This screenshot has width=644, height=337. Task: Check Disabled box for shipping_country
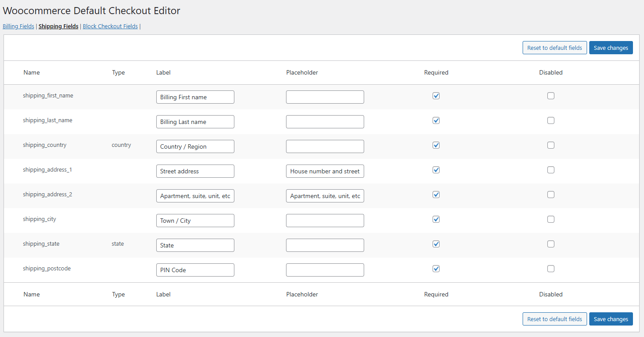click(x=550, y=145)
